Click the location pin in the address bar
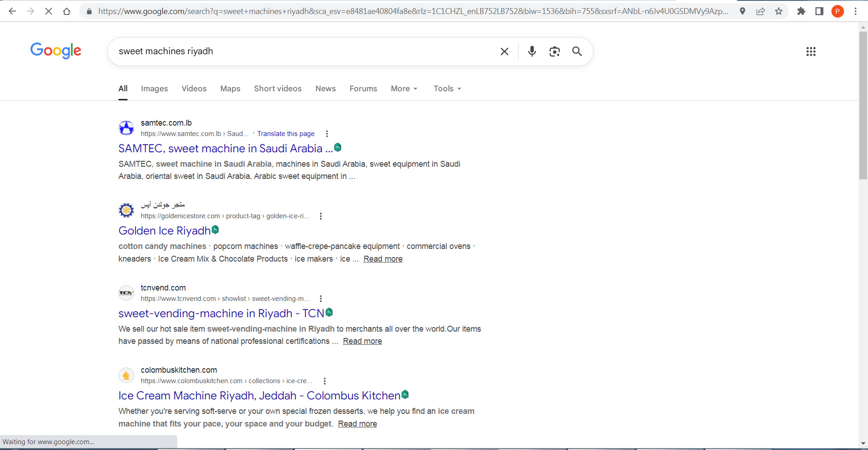Image resolution: width=868 pixels, height=450 pixels. (x=742, y=11)
